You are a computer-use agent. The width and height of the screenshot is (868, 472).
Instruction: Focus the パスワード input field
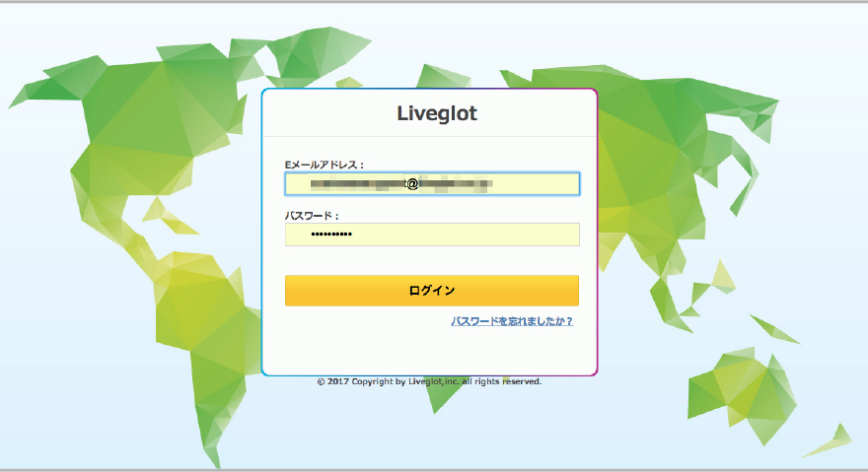click(x=432, y=235)
